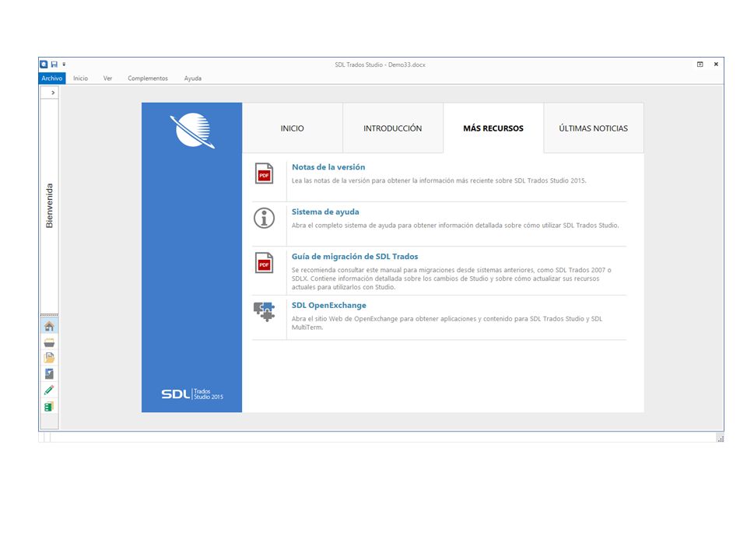Click the text 'Abra el sitio Web de OpenExchange'
The image size is (747, 560).
point(345,319)
